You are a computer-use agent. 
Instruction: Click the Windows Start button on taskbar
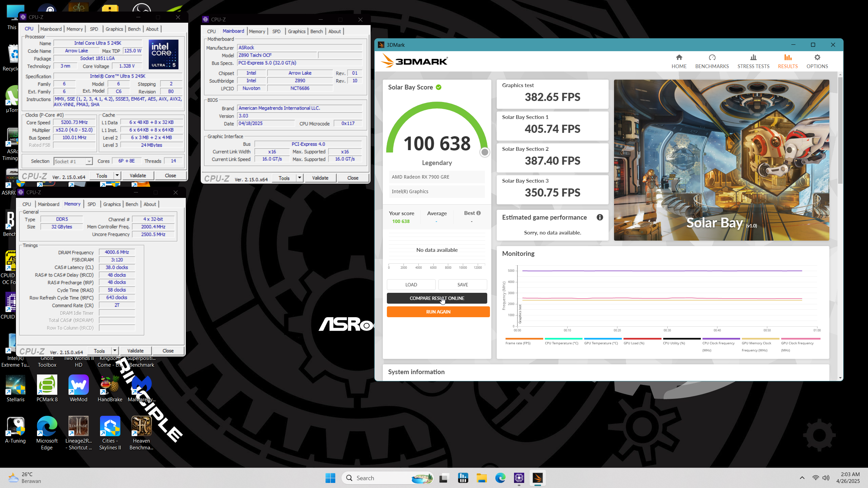(330, 478)
